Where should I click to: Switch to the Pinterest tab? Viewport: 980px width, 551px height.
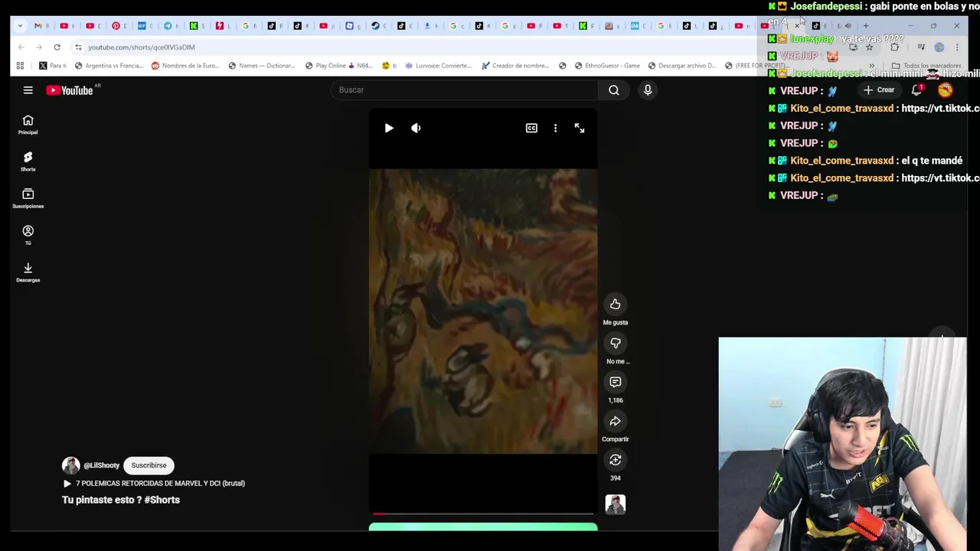tap(118, 26)
